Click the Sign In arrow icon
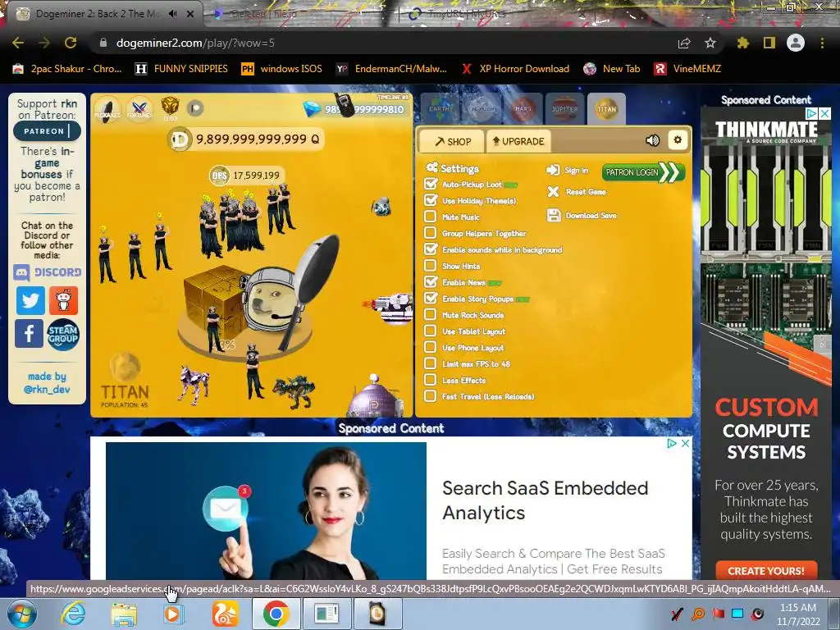The image size is (840, 630). click(553, 171)
